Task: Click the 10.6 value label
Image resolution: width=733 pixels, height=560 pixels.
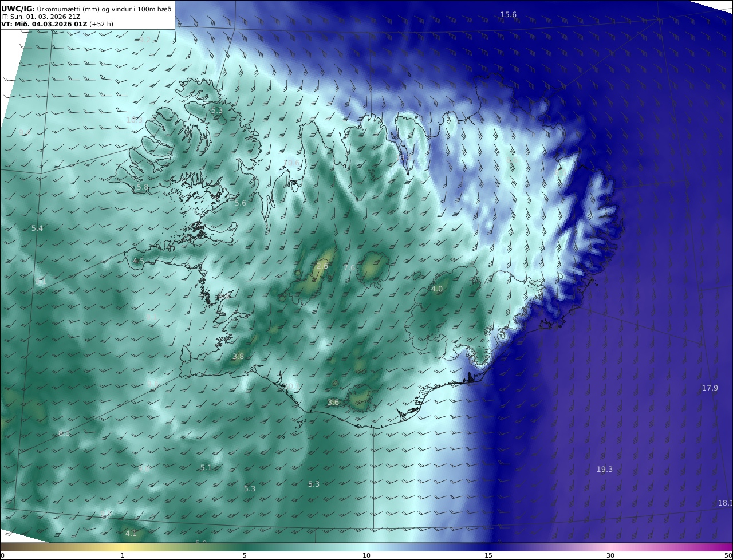Action: (291, 163)
